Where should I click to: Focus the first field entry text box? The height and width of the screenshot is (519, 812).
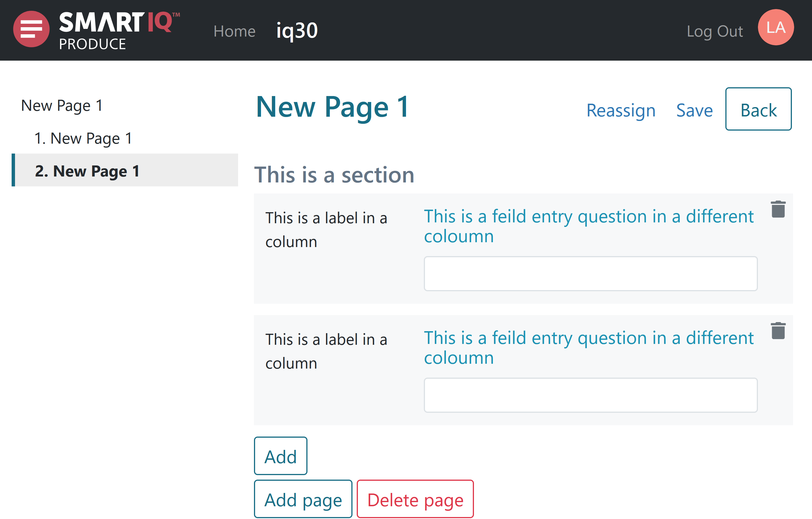[590, 274]
